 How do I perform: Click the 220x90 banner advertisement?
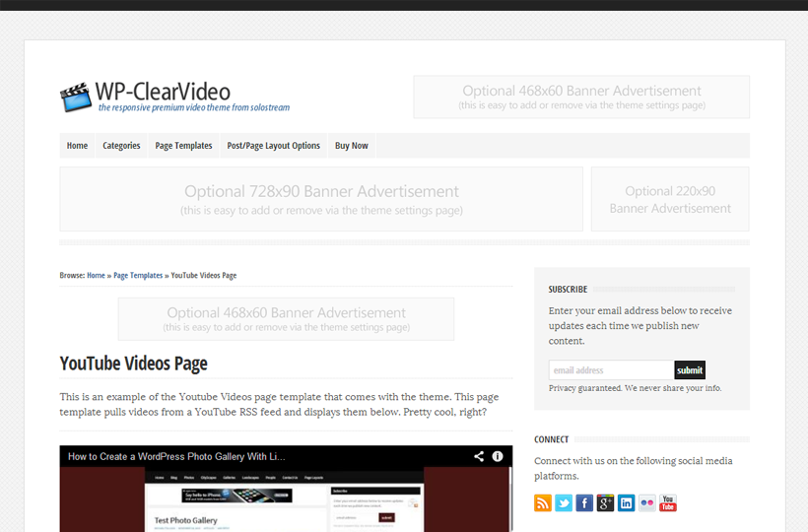(x=670, y=199)
